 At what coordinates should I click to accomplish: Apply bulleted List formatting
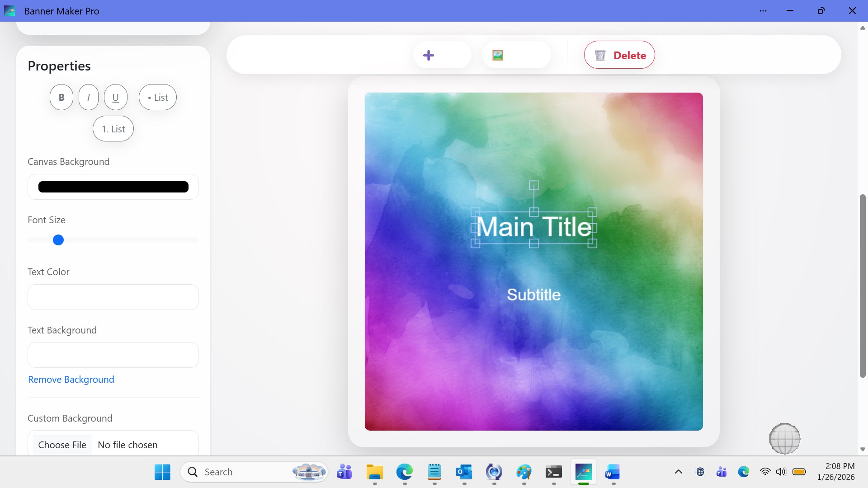[x=158, y=97]
